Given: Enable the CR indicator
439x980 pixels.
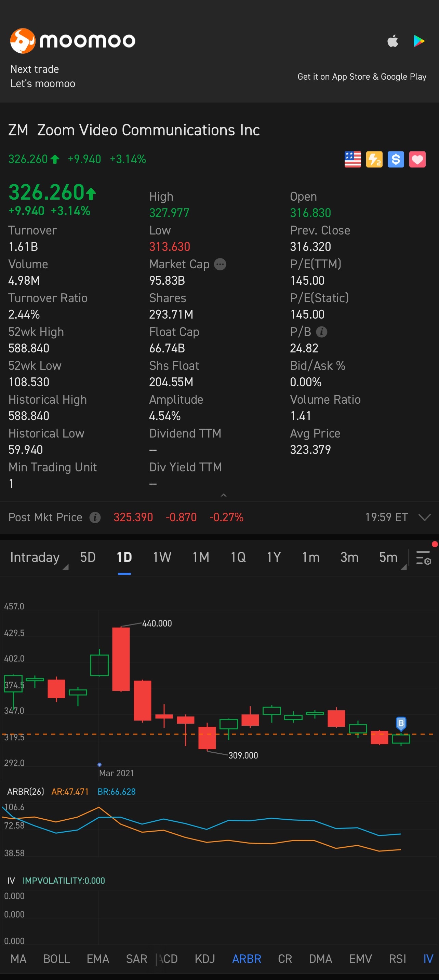Looking at the screenshot, I should [x=285, y=959].
